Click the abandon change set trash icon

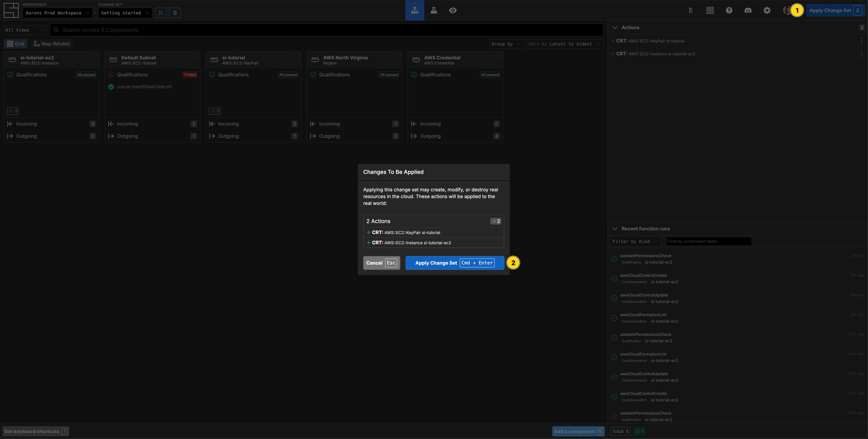(x=175, y=13)
